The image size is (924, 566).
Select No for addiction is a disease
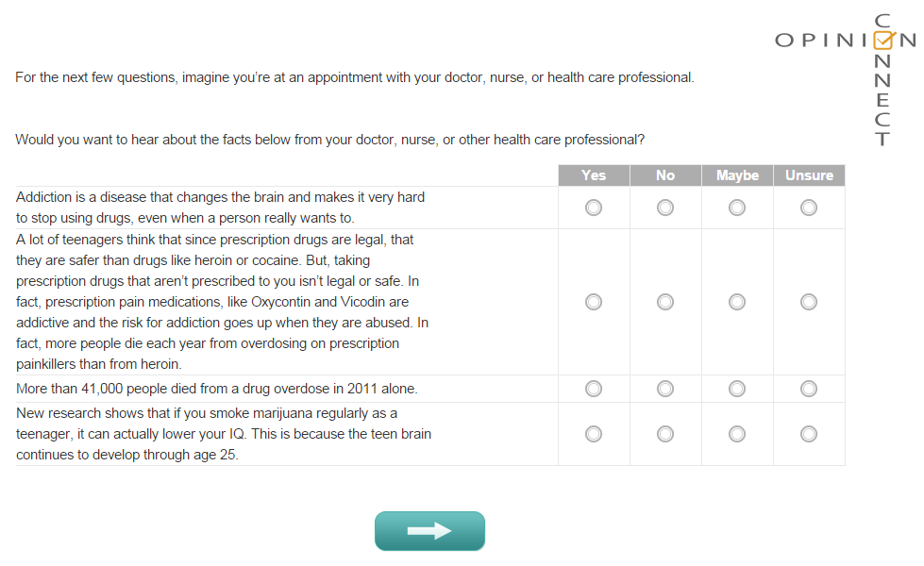665,208
